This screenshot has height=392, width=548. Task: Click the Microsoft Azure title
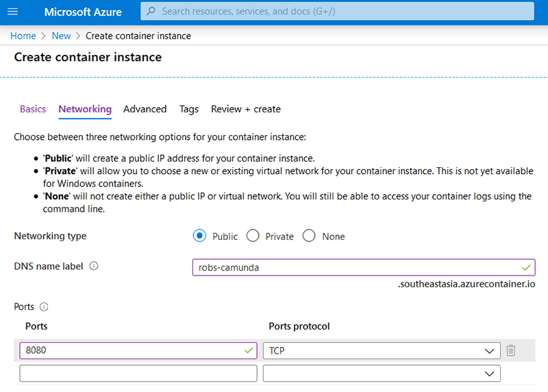pyautogui.click(x=83, y=12)
